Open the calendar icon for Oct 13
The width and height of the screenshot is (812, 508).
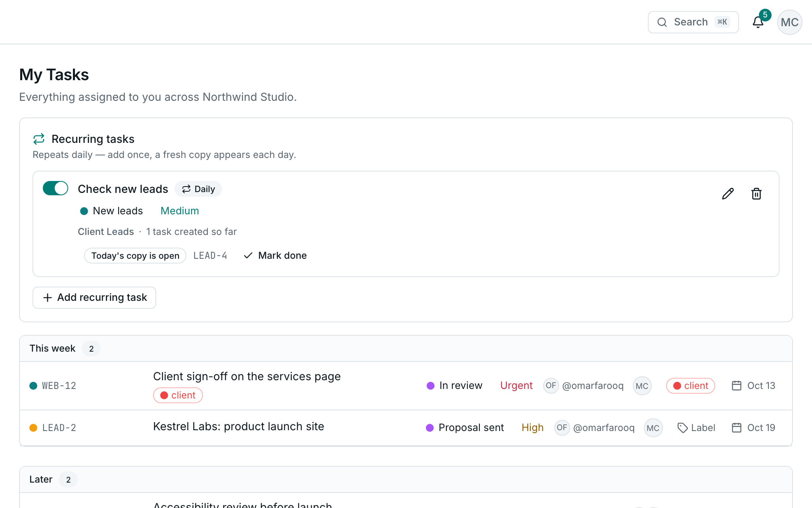point(737,386)
